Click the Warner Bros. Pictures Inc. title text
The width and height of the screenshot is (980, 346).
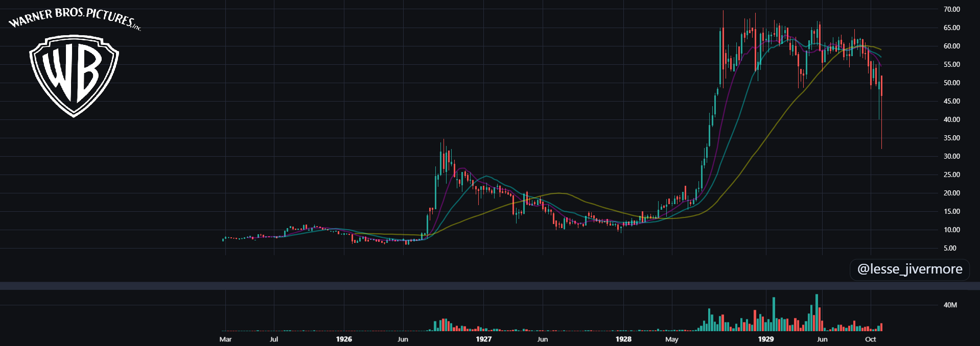[75, 19]
